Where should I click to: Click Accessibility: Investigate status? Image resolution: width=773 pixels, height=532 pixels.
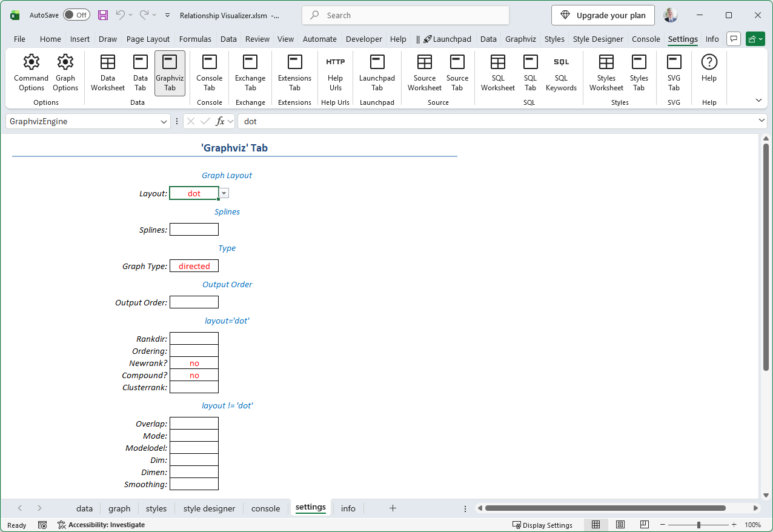(101, 525)
